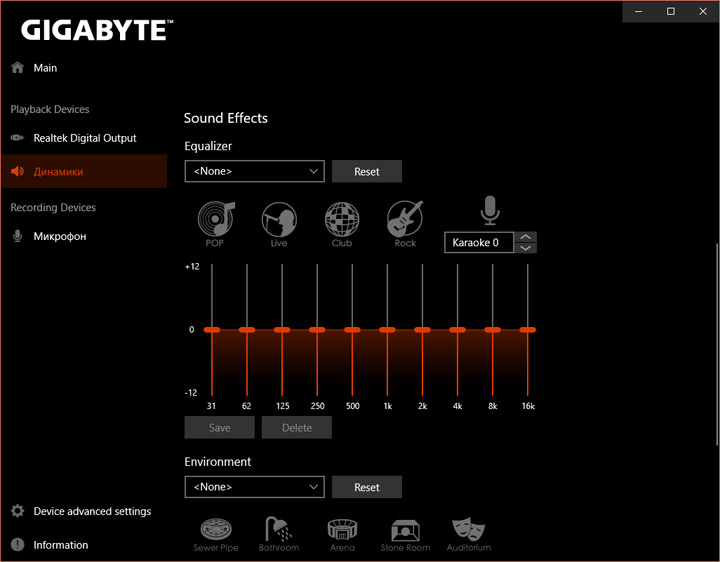Click the Main home icon
Image resolution: width=720 pixels, height=562 pixels.
(x=17, y=67)
